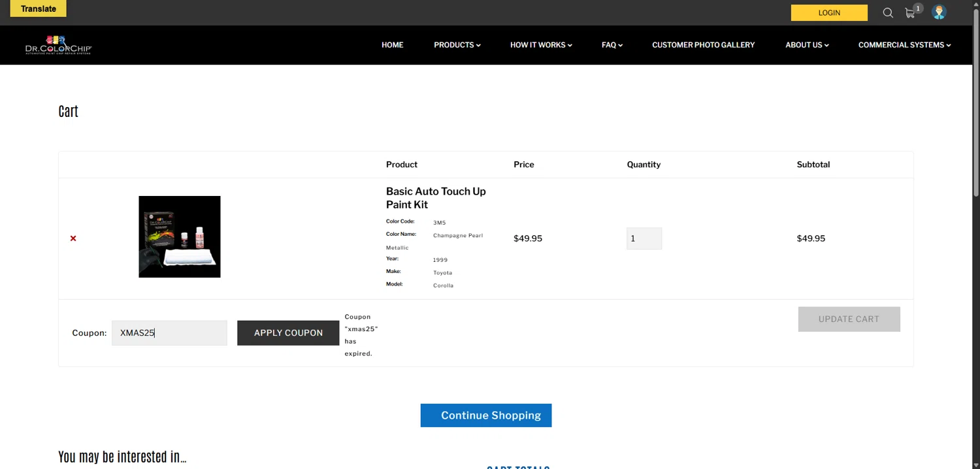This screenshot has height=469, width=980.
Task: Click the item price $49.95 in Price column
Action: tap(528, 238)
